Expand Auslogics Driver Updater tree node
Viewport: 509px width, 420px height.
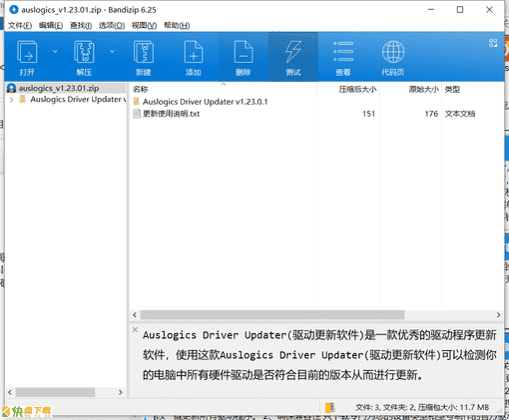(12, 100)
